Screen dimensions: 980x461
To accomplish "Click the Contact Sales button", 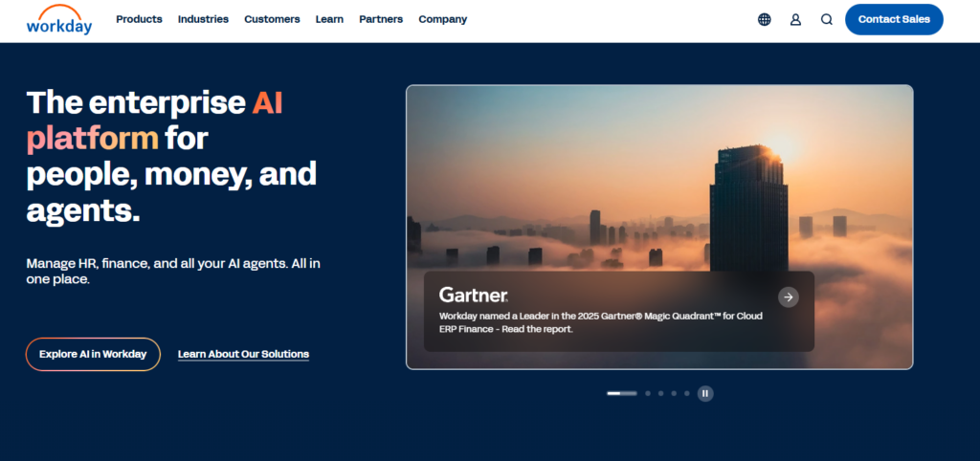I will pos(894,19).
